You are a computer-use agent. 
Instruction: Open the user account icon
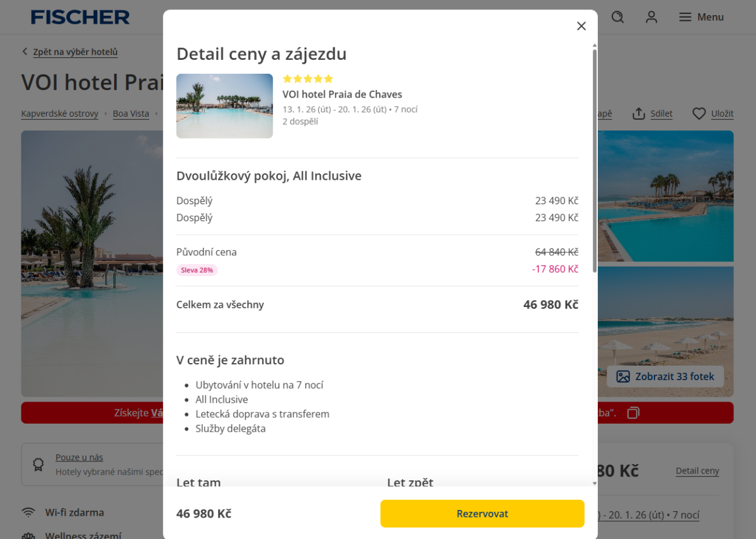pos(651,17)
